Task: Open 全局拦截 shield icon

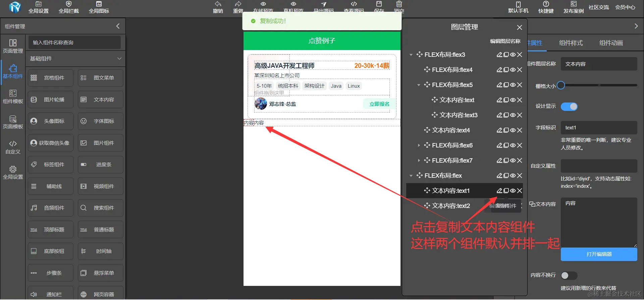Action: point(69,4)
